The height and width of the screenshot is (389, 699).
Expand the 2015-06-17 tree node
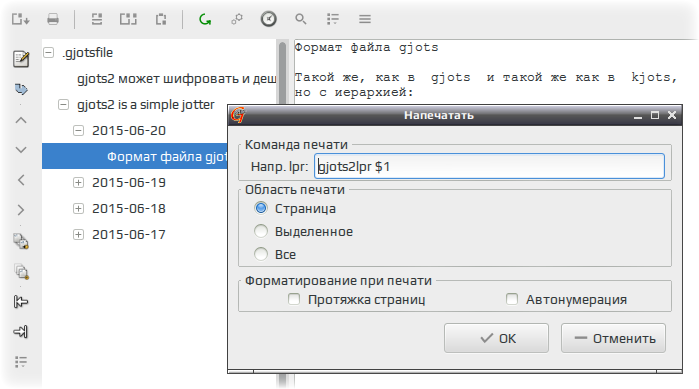(78, 234)
